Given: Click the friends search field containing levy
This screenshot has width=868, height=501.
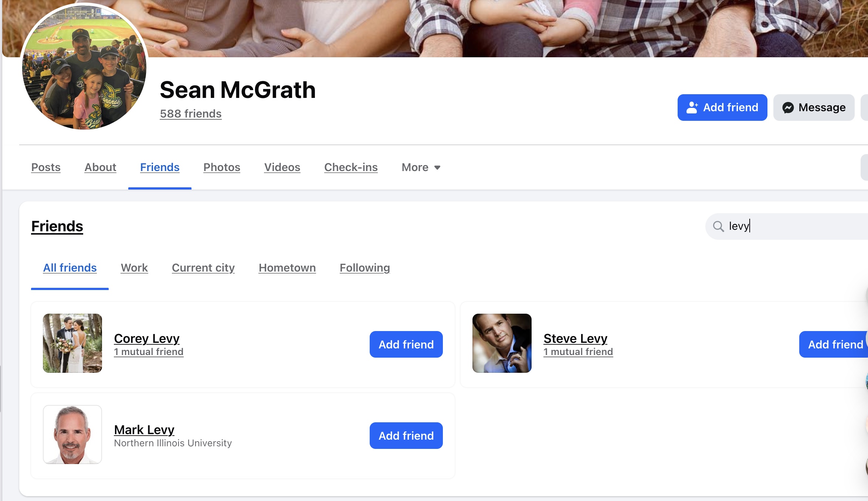Looking at the screenshot, I should (795, 226).
